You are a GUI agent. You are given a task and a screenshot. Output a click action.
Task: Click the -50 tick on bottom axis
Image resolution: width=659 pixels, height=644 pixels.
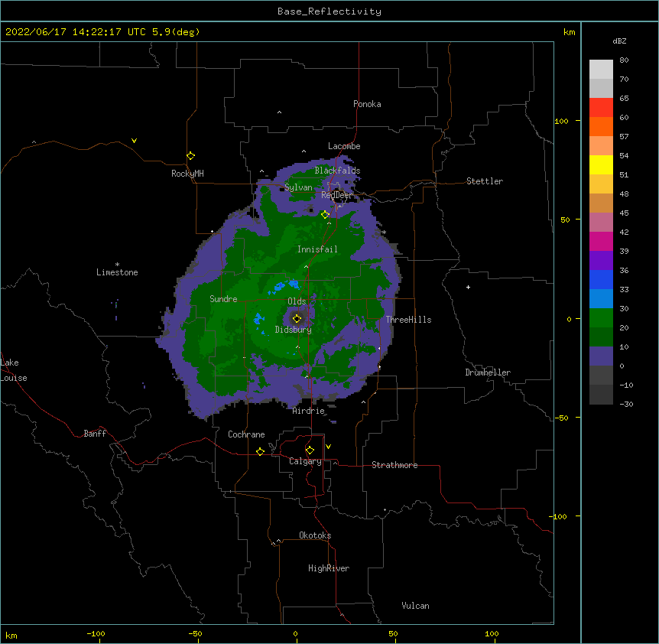click(195, 633)
